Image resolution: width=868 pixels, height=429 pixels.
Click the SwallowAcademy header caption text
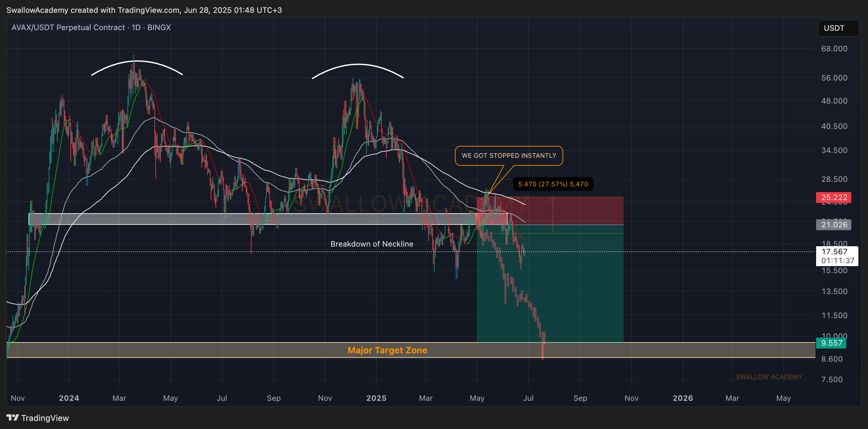[144, 10]
